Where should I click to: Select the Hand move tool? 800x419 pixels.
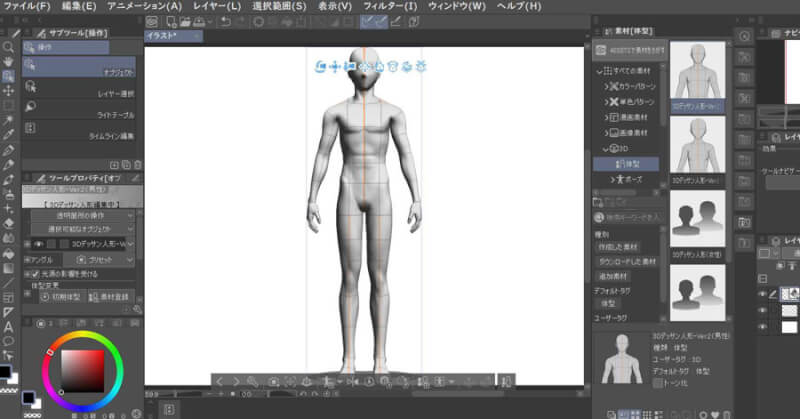8,62
